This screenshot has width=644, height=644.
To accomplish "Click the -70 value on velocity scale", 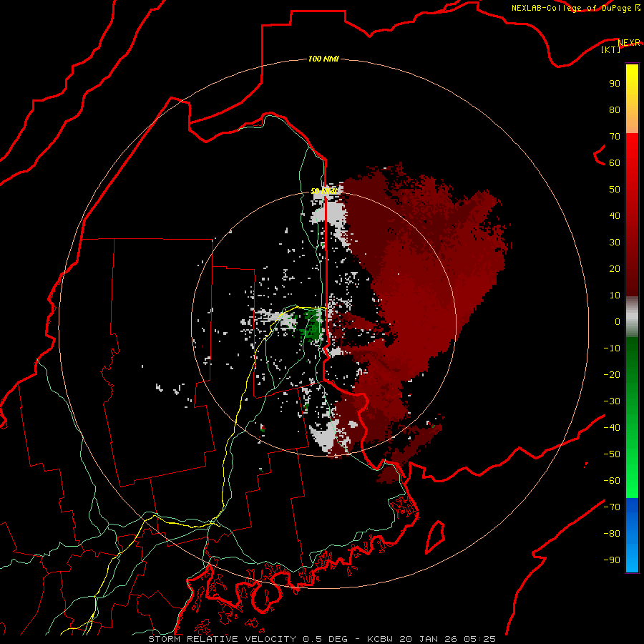I will point(612,507).
